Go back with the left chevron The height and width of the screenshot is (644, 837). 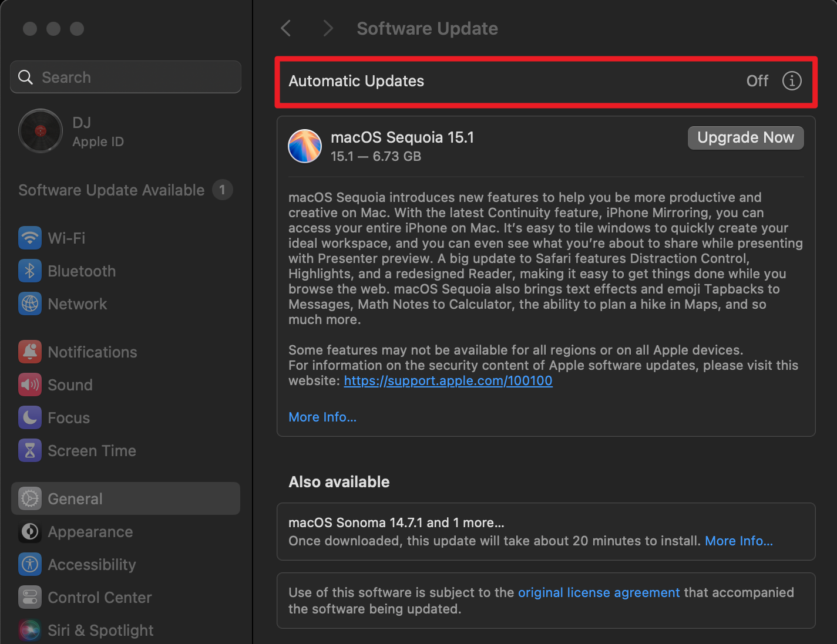click(x=286, y=28)
